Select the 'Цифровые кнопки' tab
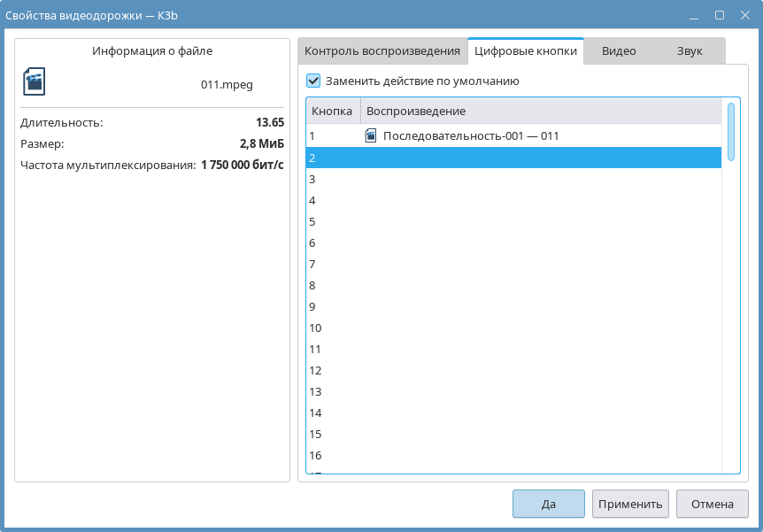 pos(526,51)
